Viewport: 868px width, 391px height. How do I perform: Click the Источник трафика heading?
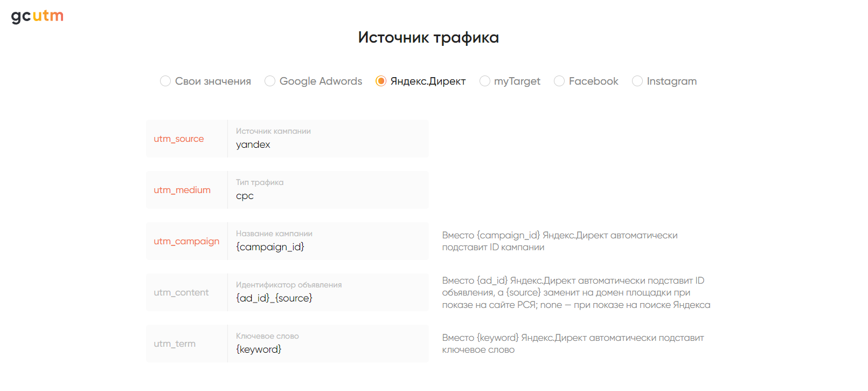point(428,37)
